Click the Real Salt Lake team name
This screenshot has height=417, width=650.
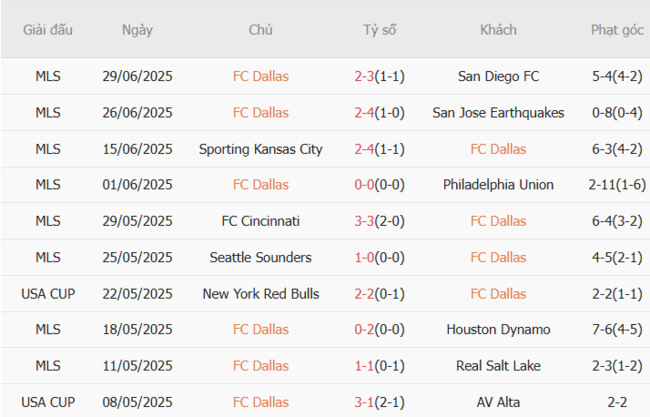(x=498, y=365)
